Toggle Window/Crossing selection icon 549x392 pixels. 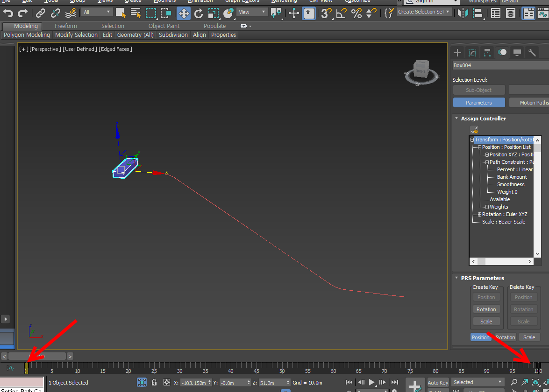(165, 13)
